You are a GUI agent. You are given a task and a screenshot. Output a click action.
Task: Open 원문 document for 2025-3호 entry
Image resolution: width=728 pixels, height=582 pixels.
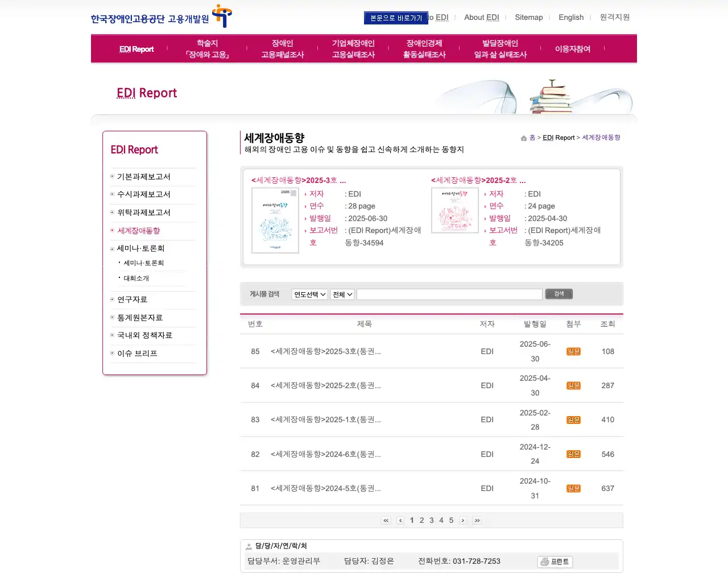tap(573, 351)
